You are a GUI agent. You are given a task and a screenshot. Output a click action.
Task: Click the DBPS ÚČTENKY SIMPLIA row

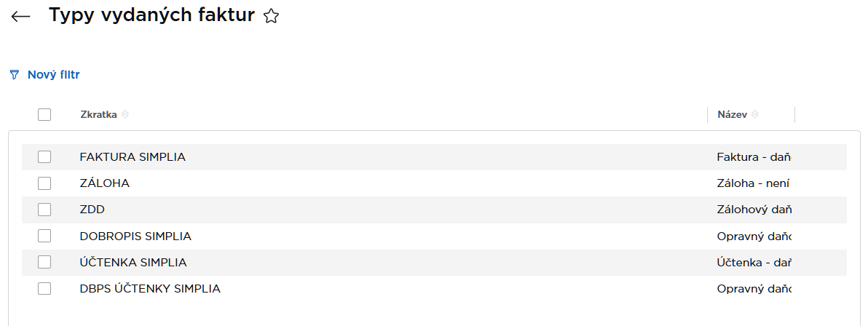[x=150, y=289]
